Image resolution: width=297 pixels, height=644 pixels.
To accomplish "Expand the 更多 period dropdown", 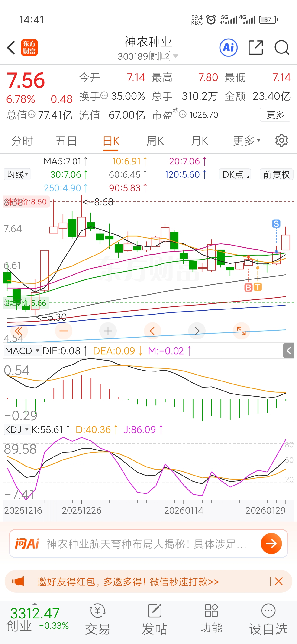I will pos(247,141).
